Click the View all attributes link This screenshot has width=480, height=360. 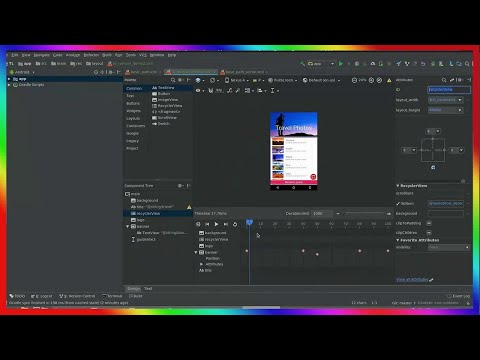pyautogui.click(x=412, y=280)
